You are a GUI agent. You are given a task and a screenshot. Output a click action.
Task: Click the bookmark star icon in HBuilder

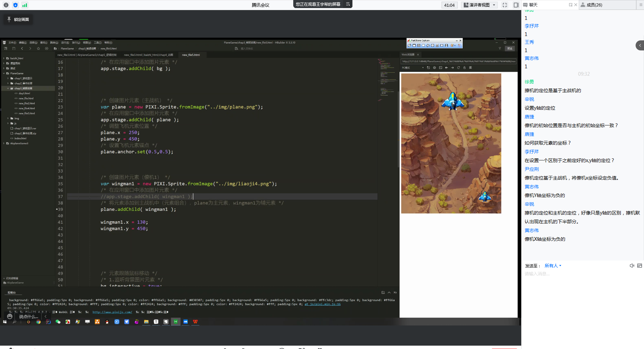tap(38, 48)
